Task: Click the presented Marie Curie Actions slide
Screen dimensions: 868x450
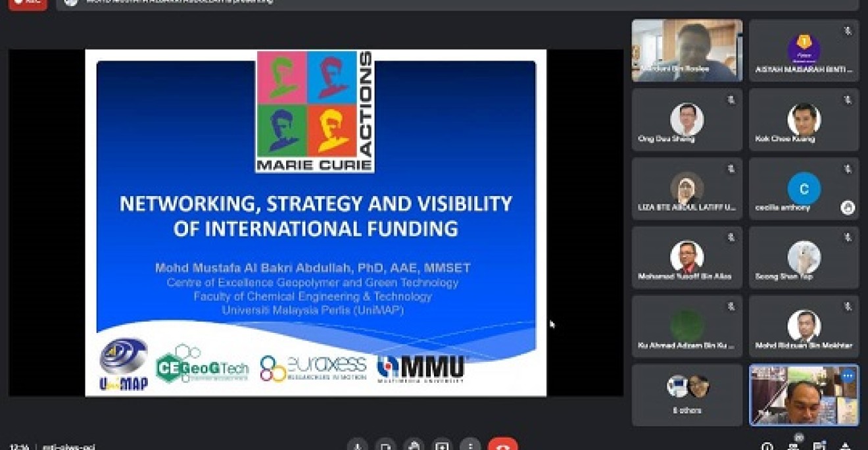Action: pyautogui.click(x=315, y=222)
